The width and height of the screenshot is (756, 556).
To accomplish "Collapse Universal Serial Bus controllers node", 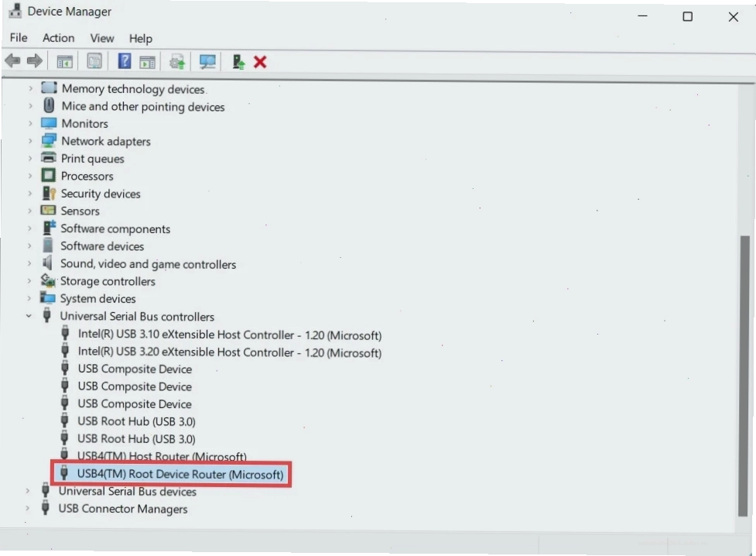I will 29,316.
